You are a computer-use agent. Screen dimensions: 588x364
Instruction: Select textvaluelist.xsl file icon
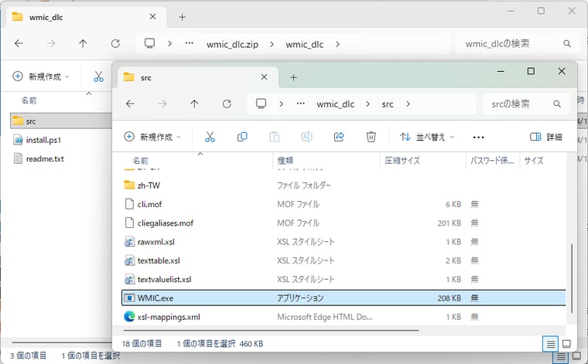click(x=129, y=279)
